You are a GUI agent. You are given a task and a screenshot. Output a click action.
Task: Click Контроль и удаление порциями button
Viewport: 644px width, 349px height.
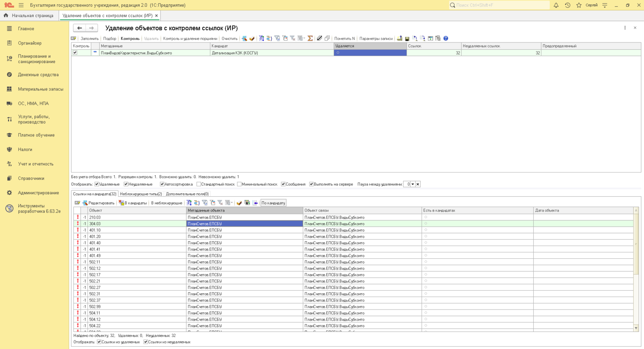[x=190, y=39]
